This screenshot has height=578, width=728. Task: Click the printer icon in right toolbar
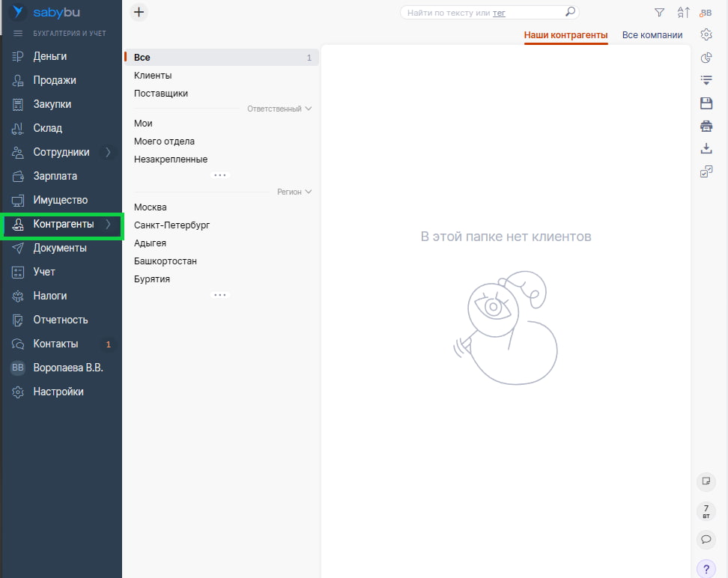click(x=706, y=126)
